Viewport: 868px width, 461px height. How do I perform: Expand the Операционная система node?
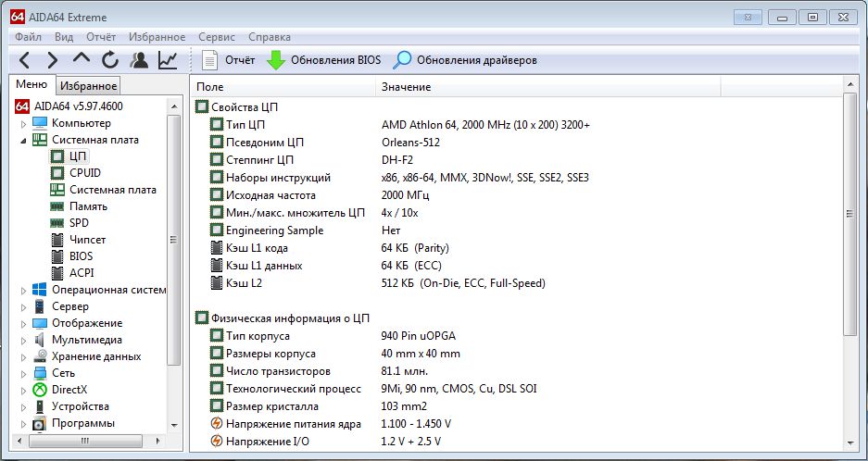coord(23,290)
